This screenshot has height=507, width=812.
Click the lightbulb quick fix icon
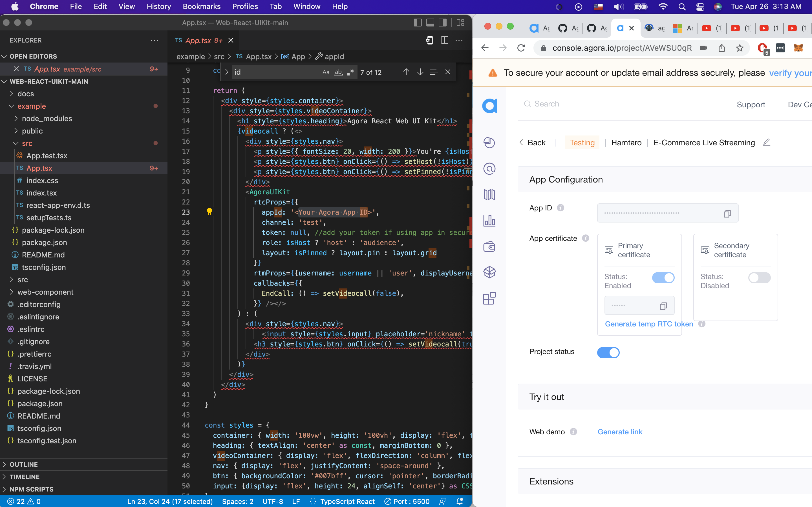pos(209,212)
